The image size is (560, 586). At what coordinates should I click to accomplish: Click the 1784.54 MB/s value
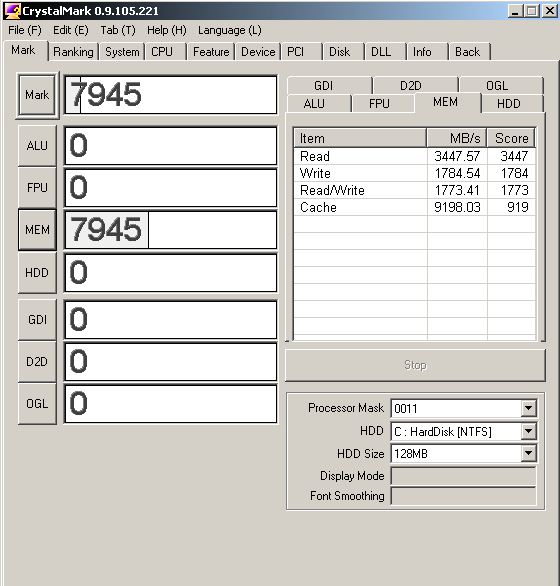[x=457, y=173]
